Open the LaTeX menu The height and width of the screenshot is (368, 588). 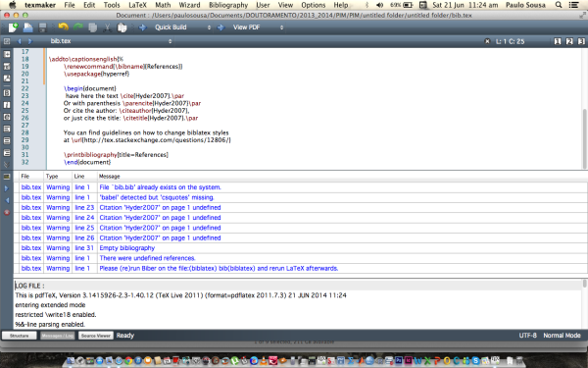click(137, 5)
